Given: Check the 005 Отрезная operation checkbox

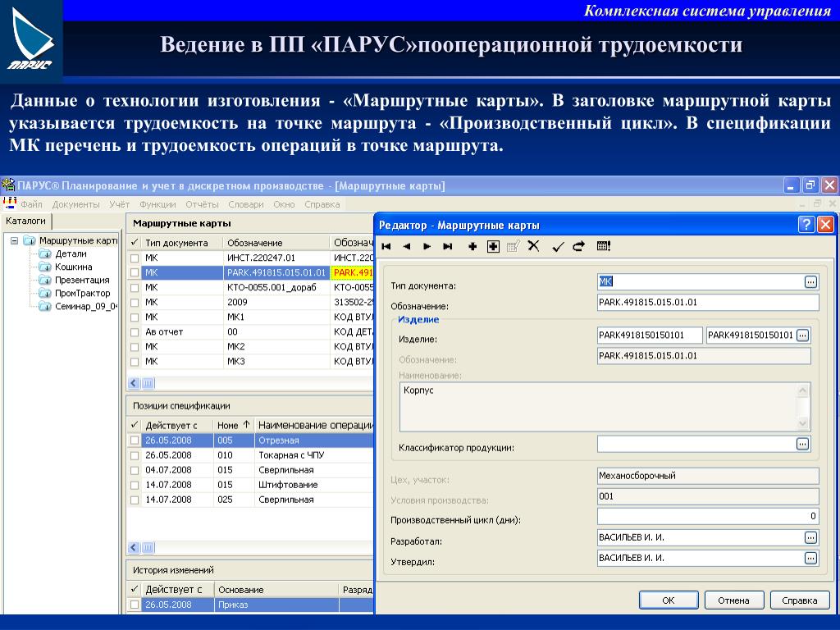Looking at the screenshot, I should pos(135,441).
